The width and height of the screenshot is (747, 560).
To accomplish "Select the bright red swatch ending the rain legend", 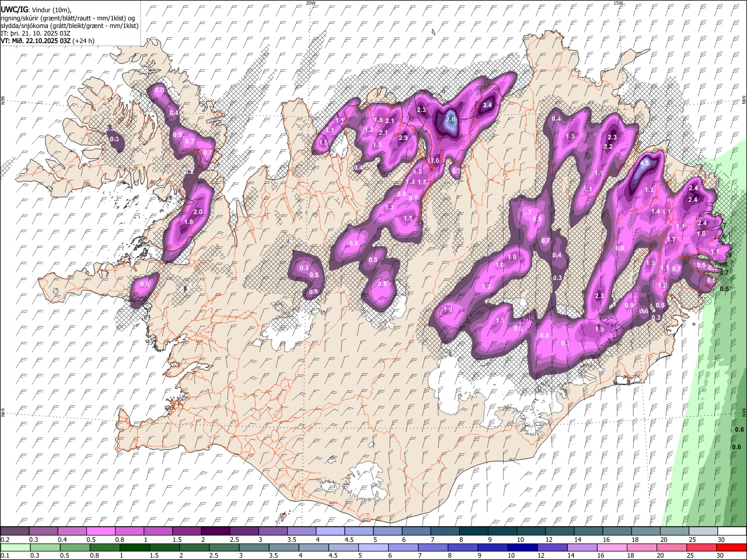I will point(731,547).
